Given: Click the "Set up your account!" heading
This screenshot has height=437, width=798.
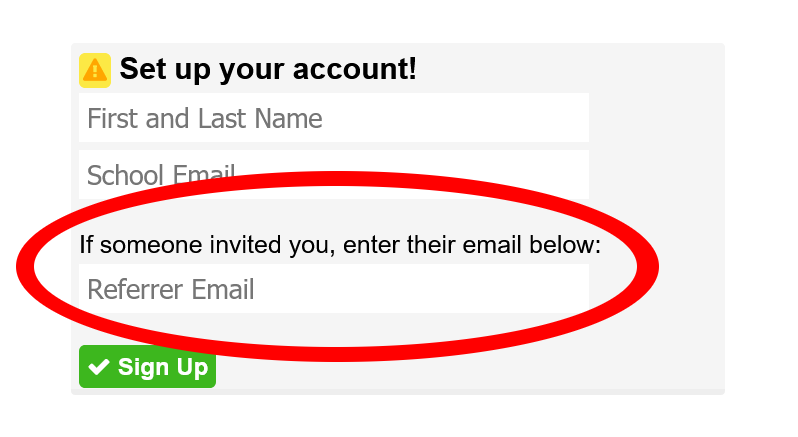Looking at the screenshot, I should 268,69.
